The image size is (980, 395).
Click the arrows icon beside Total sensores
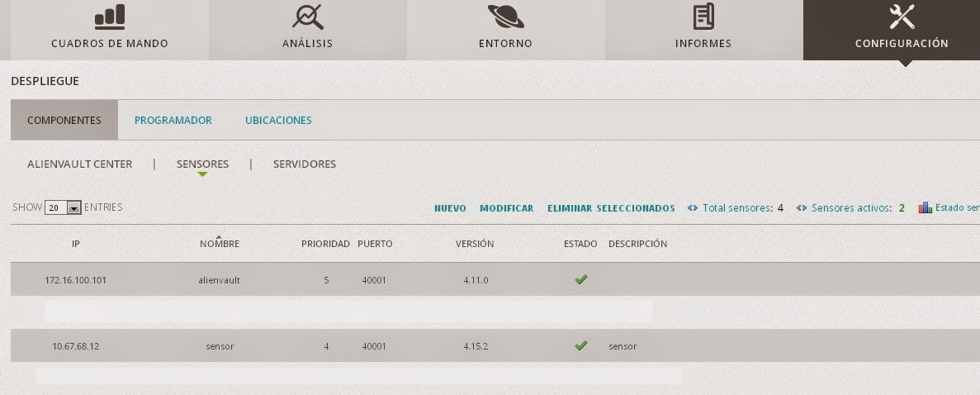pos(693,208)
